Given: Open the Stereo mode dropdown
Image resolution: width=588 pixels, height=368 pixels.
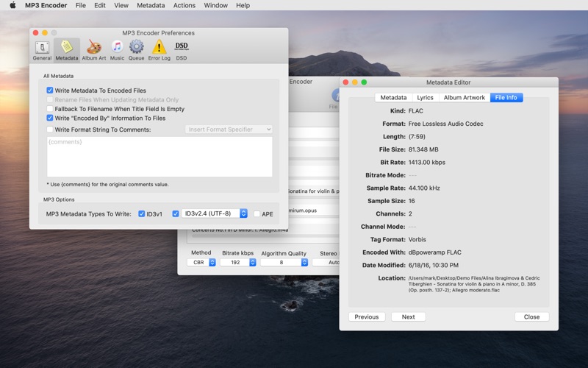Looking at the screenshot, I should pyautogui.click(x=326, y=262).
